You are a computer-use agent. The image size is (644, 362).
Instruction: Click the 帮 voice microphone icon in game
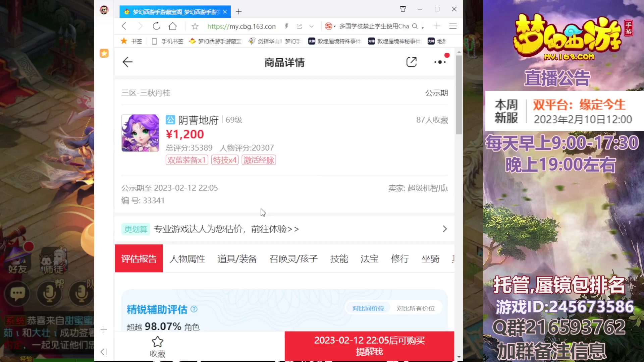click(50, 293)
